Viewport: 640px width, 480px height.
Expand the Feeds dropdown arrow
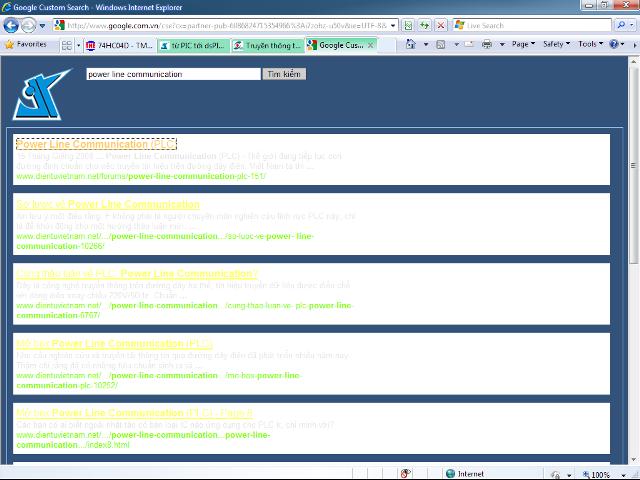pos(456,44)
